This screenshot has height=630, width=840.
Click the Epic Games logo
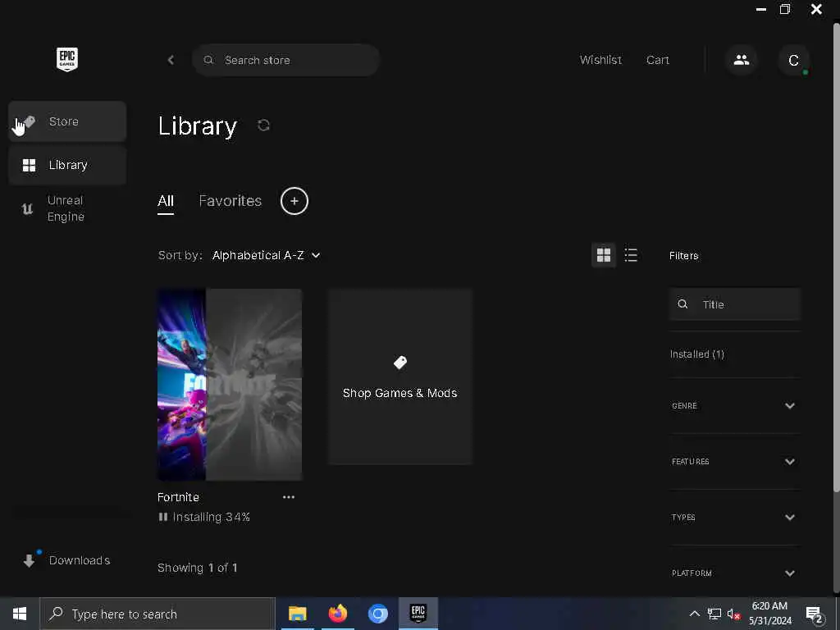67,59
